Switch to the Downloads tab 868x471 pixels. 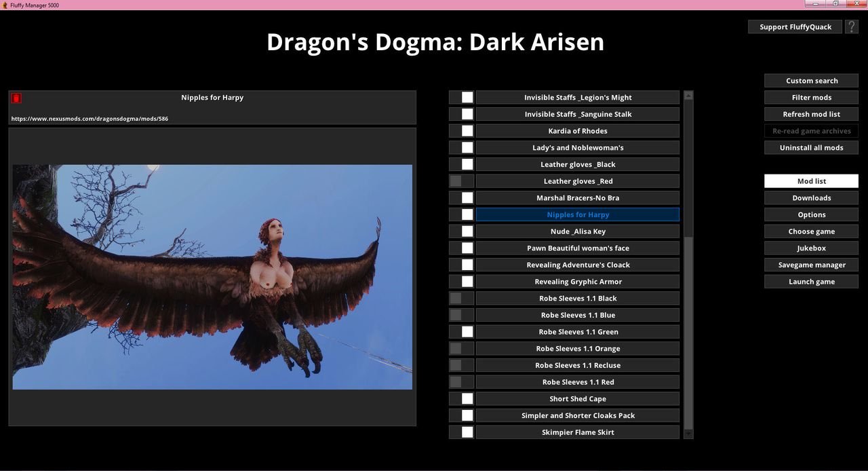click(811, 198)
